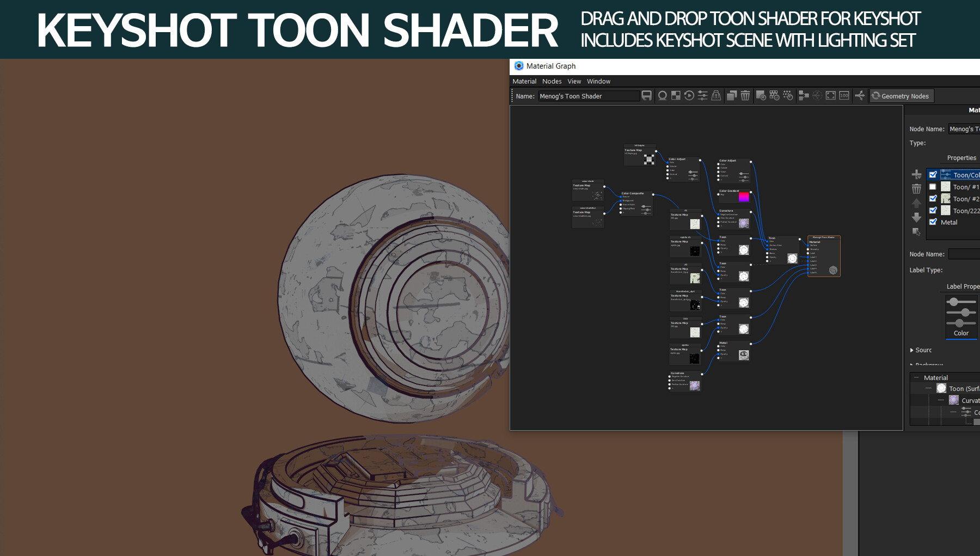Uncheck the Toon/ #2 label checkbox
Viewport: 980px width, 556px height.
click(933, 198)
